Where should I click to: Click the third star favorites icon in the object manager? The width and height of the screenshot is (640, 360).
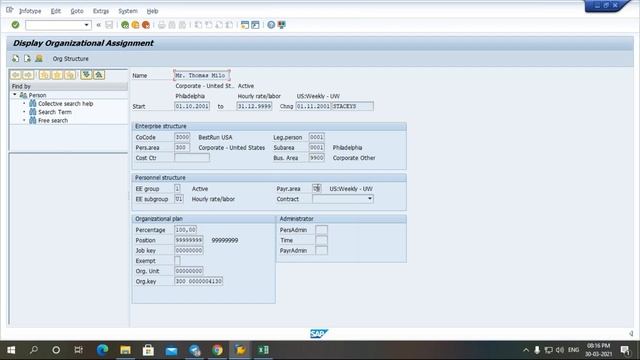point(70,75)
